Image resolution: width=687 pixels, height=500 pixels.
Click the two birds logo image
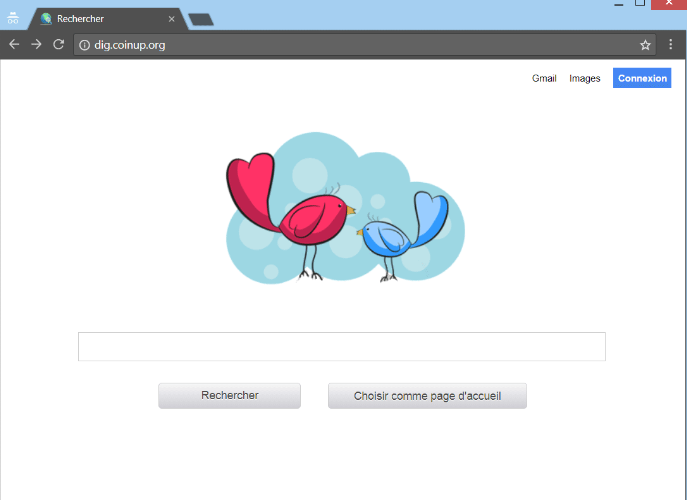tap(345, 208)
